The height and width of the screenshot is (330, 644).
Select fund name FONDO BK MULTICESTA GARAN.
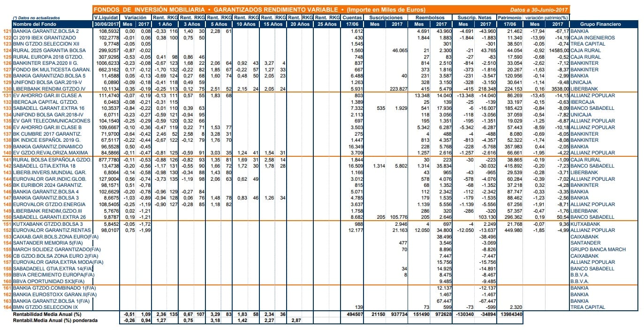(x=51, y=69)
